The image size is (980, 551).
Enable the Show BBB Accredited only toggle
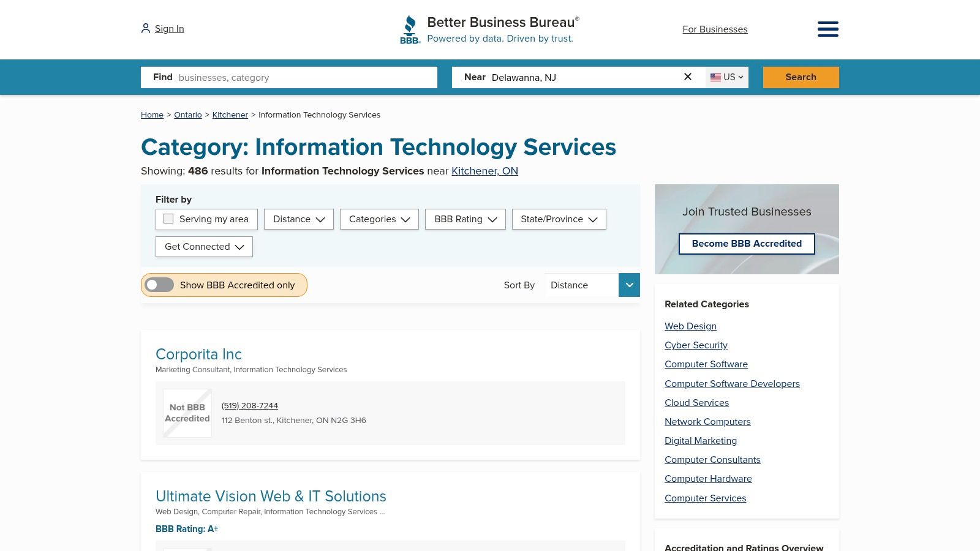[159, 285]
